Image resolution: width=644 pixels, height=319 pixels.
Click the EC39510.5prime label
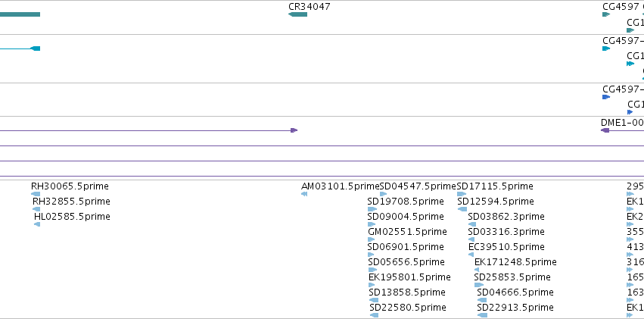pos(506,247)
